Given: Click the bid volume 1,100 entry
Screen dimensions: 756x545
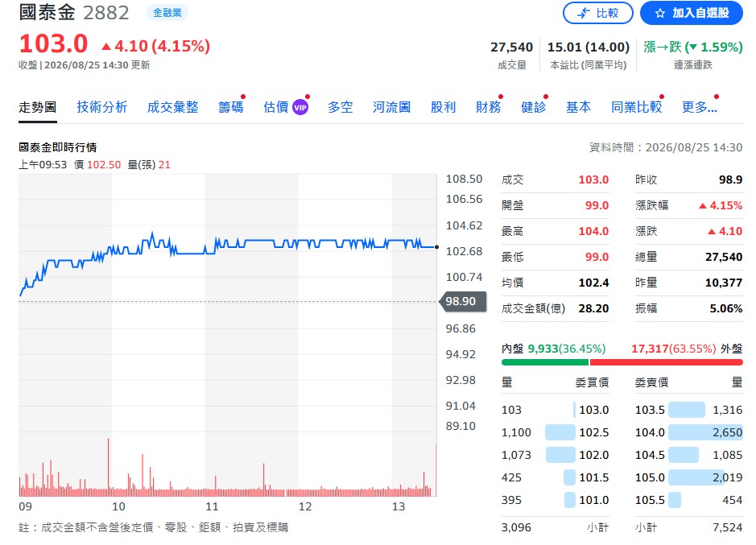Looking at the screenshot, I should (x=516, y=432).
